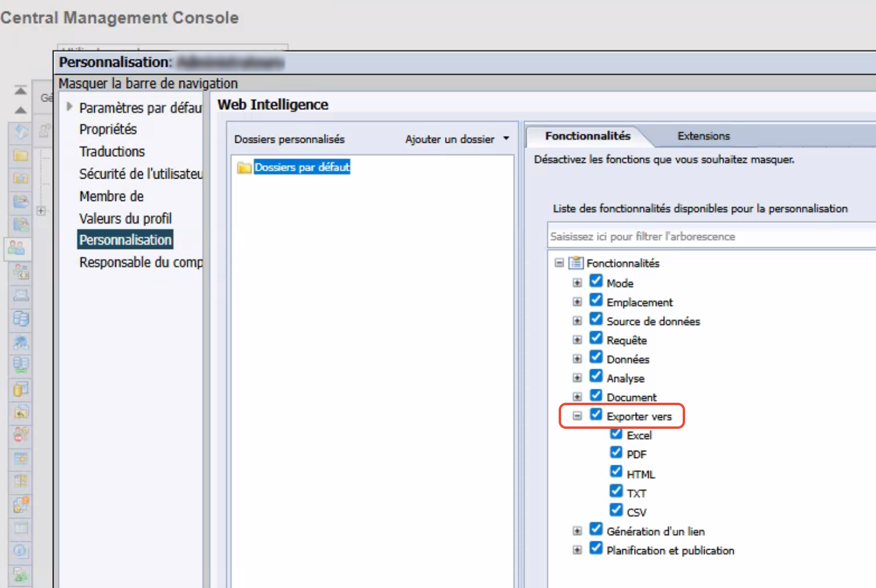This screenshot has width=876, height=588.
Task: Select the Fonctionnalités root tree label
Action: tap(623, 263)
